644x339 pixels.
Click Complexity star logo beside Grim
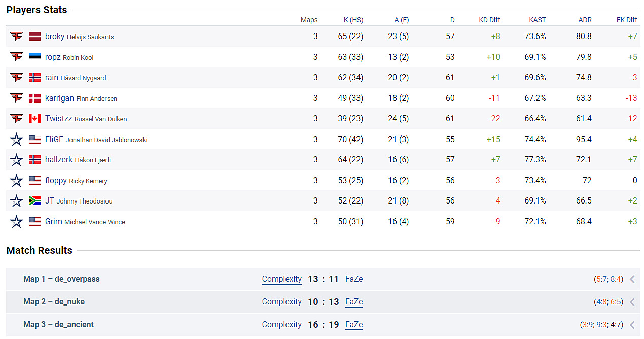click(x=17, y=221)
